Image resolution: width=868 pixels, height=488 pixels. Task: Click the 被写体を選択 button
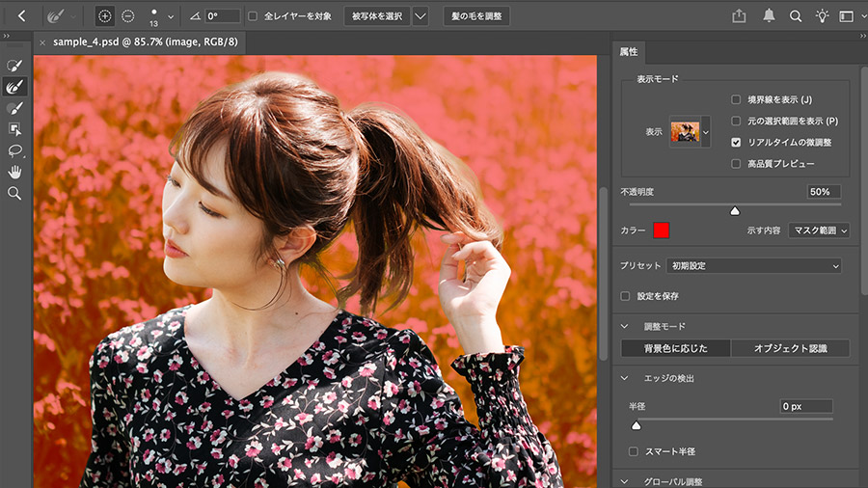[x=377, y=16]
